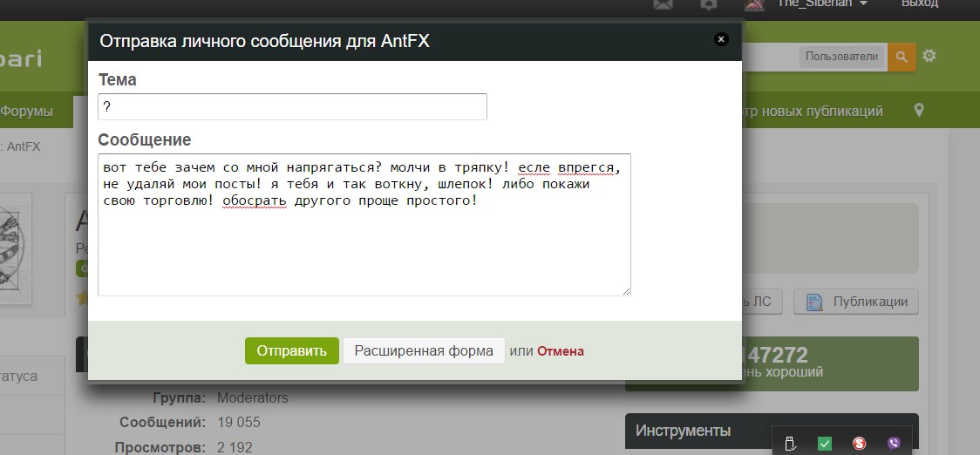
Task: Open the envelope messages icon
Action: (x=664, y=4)
